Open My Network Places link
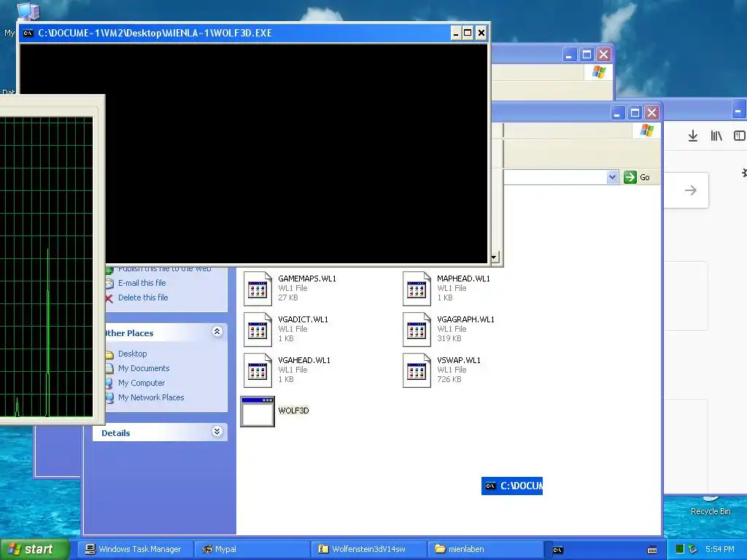The width and height of the screenshot is (747, 560). pos(151,397)
